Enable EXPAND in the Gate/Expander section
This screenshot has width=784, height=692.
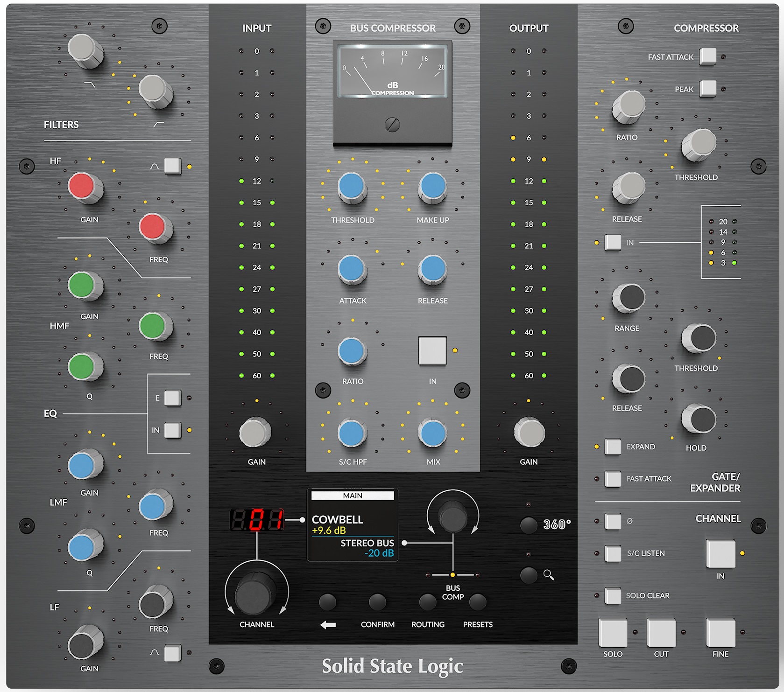(613, 447)
